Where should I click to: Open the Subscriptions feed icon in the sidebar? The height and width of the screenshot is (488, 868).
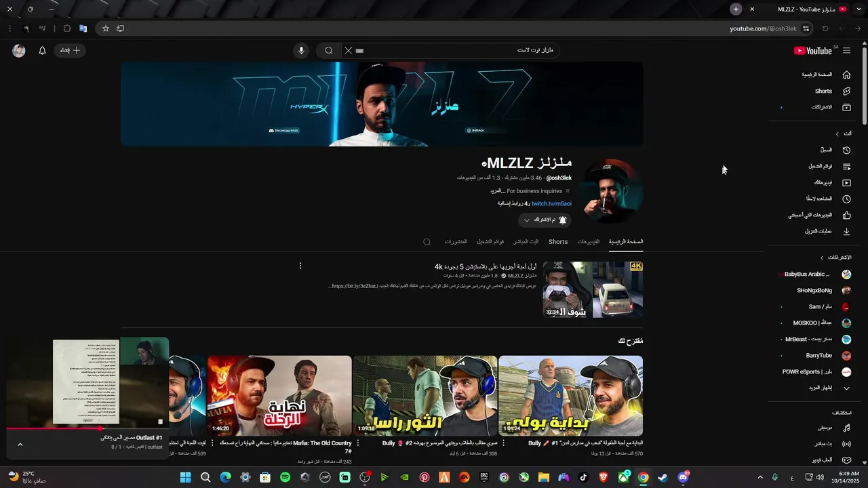point(846,107)
